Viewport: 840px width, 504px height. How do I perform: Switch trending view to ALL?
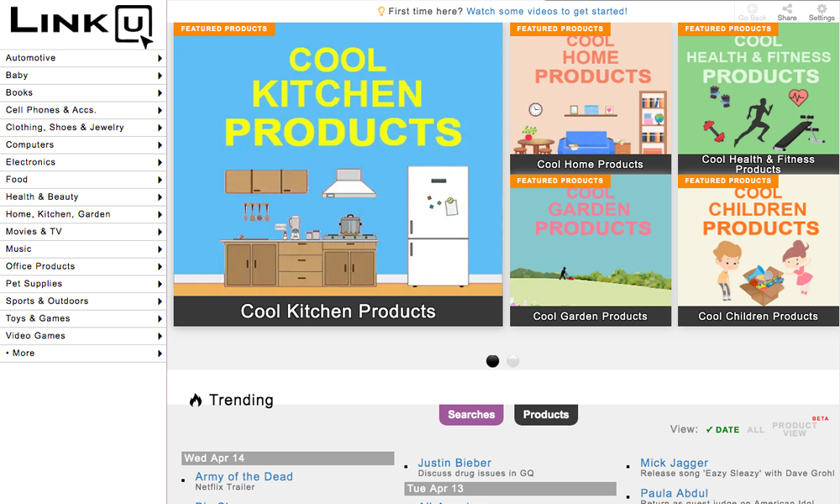tap(756, 429)
